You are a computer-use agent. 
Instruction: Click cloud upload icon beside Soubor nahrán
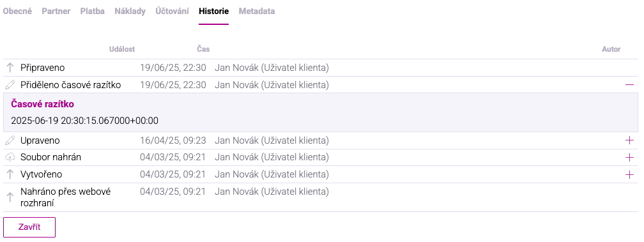pos(10,158)
